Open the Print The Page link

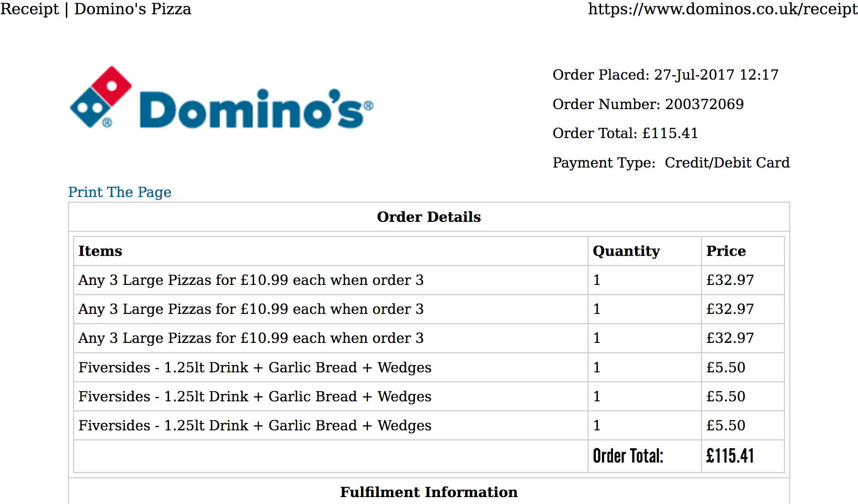tap(120, 192)
